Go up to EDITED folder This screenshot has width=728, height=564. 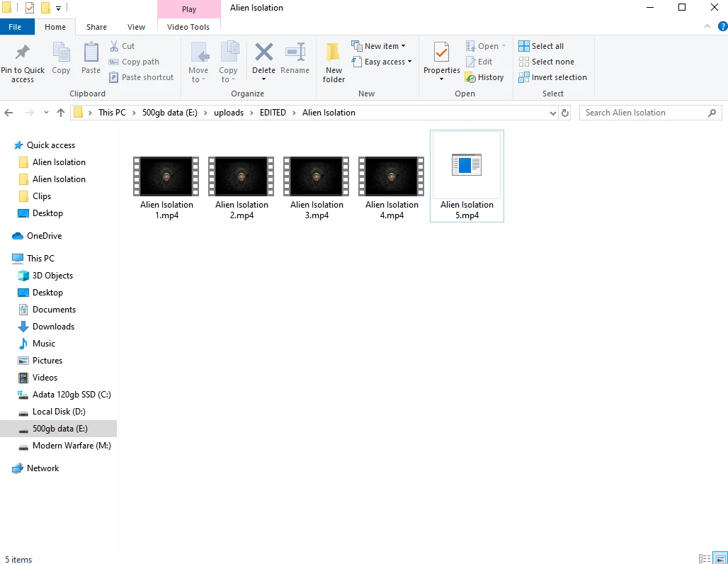[61, 113]
